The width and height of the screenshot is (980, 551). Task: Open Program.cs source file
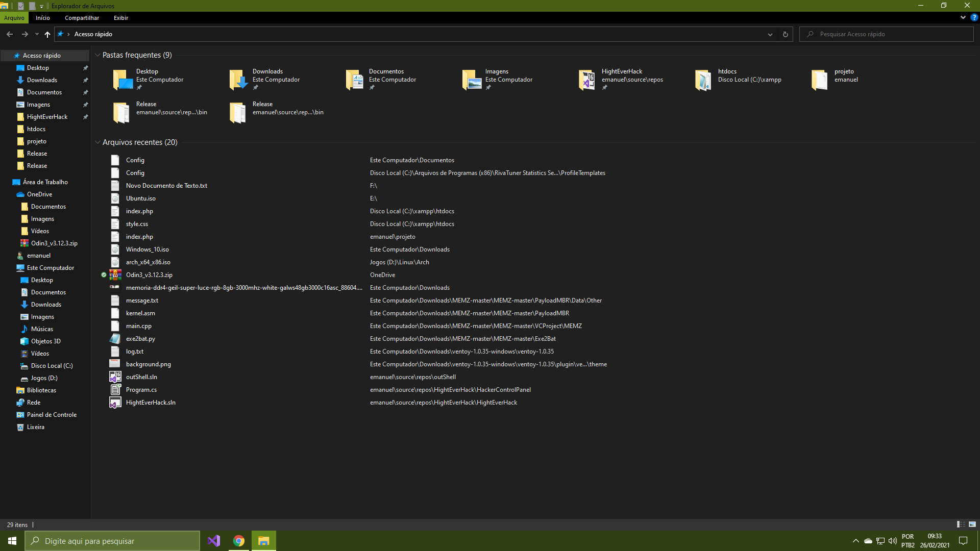coord(141,389)
